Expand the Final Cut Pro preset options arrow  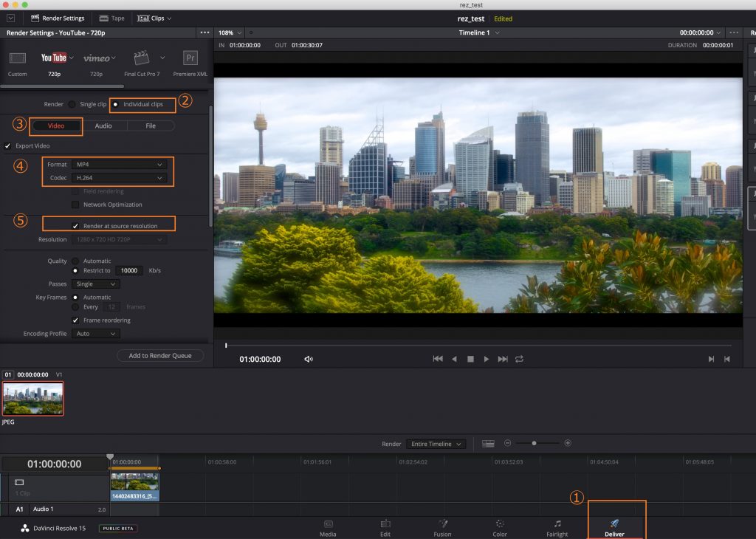(x=162, y=58)
